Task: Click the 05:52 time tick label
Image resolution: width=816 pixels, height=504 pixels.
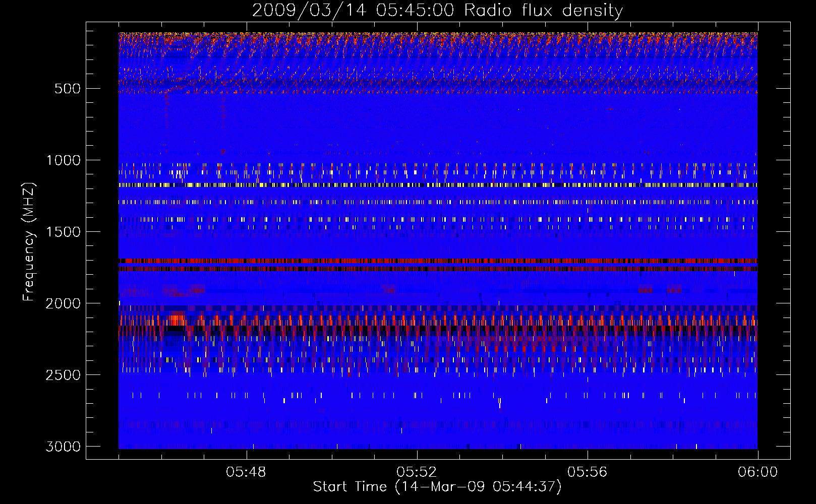Action: [x=417, y=472]
